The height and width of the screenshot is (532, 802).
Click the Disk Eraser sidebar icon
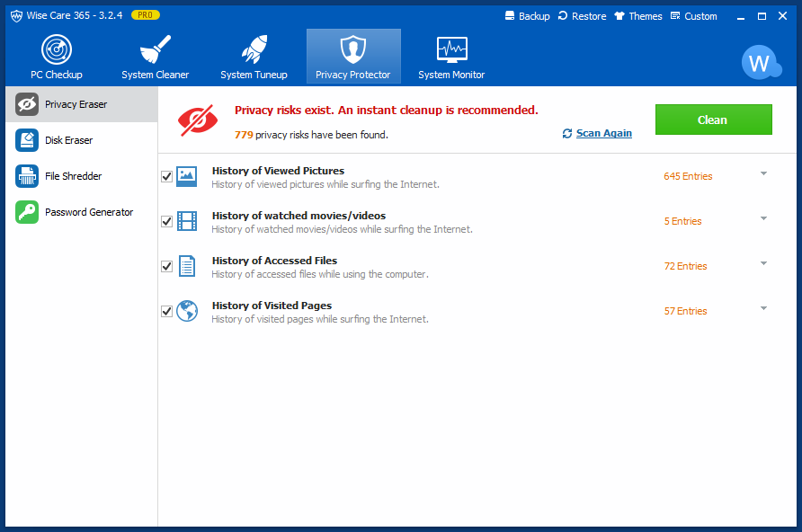[x=27, y=140]
